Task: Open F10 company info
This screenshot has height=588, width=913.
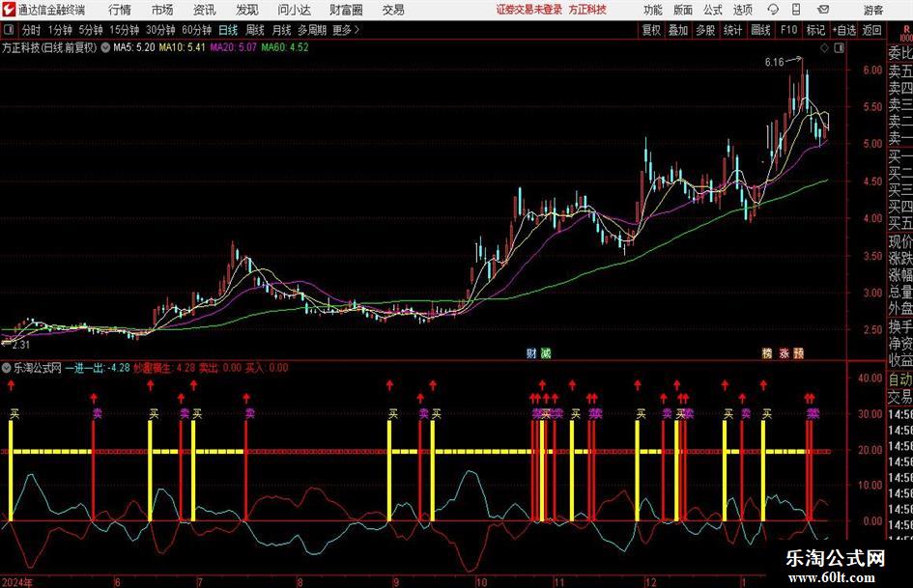Action: coord(788,30)
